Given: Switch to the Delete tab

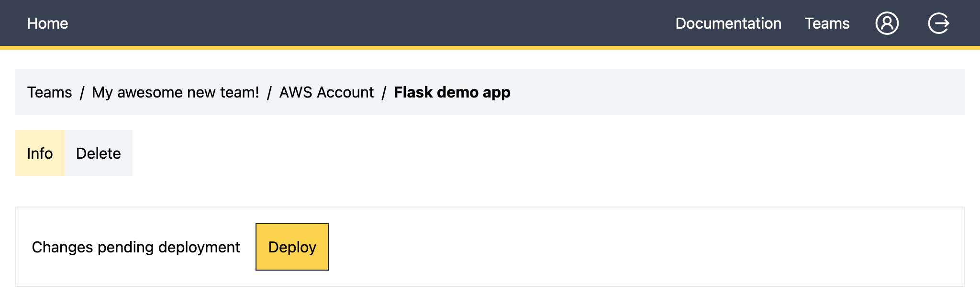Looking at the screenshot, I should tap(99, 153).
